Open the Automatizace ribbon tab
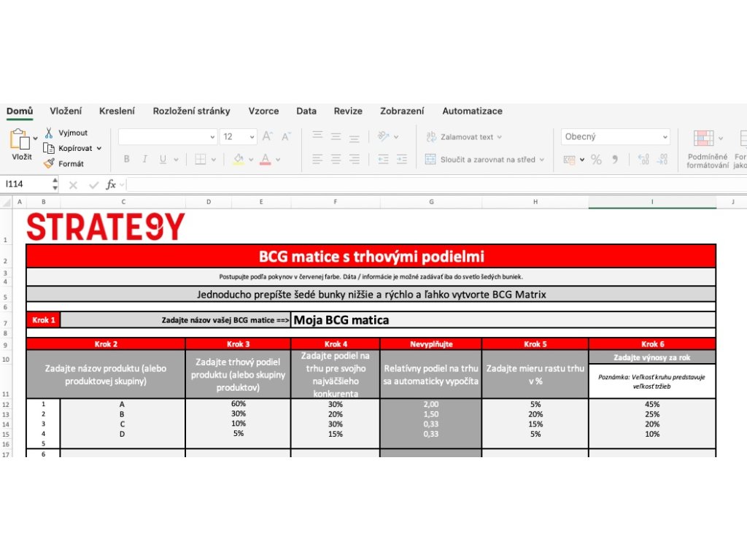 472,111
